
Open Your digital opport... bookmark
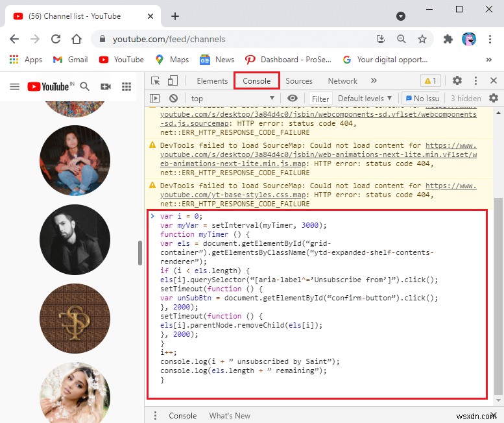pos(385,60)
